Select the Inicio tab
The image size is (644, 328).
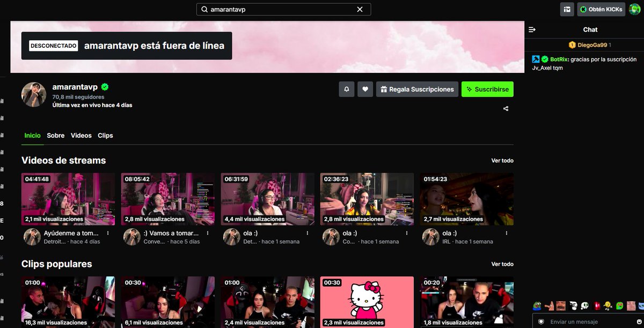point(32,136)
